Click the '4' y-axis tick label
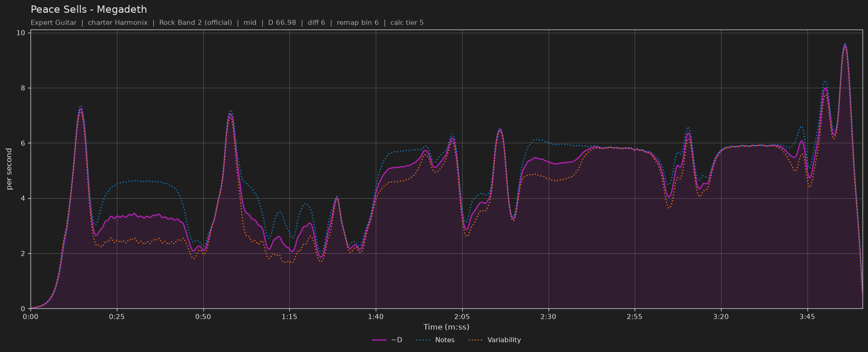The image size is (868, 352). [23, 199]
